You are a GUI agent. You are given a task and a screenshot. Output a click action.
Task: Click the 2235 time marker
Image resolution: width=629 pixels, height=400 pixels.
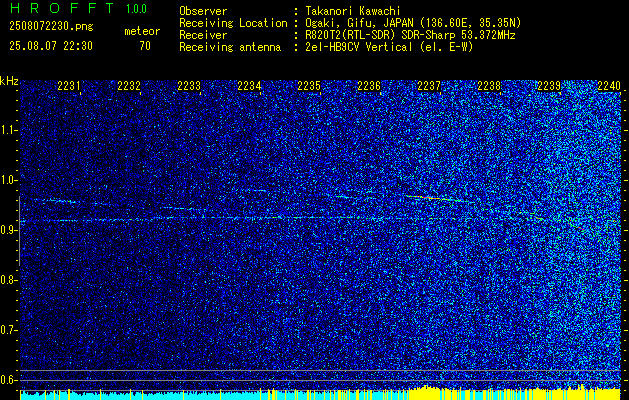coord(309,86)
